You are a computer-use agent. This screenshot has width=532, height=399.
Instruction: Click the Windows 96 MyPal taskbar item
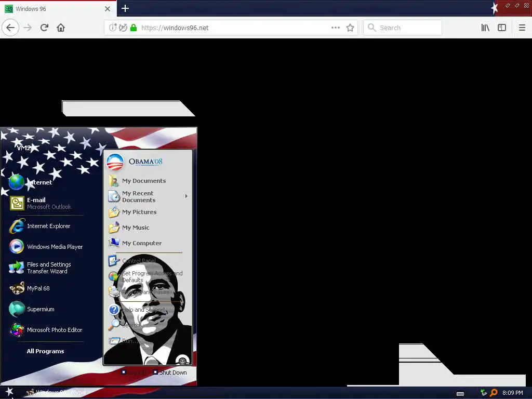(x=56, y=393)
